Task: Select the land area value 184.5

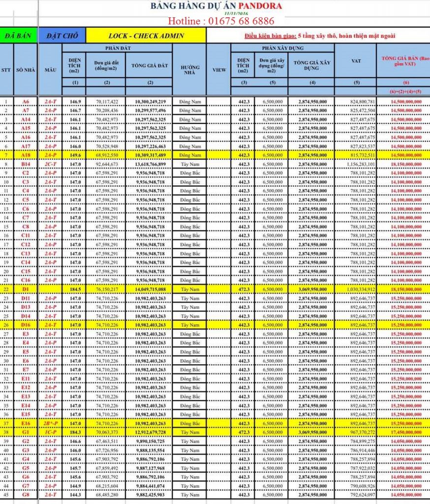Action: [x=76, y=289]
